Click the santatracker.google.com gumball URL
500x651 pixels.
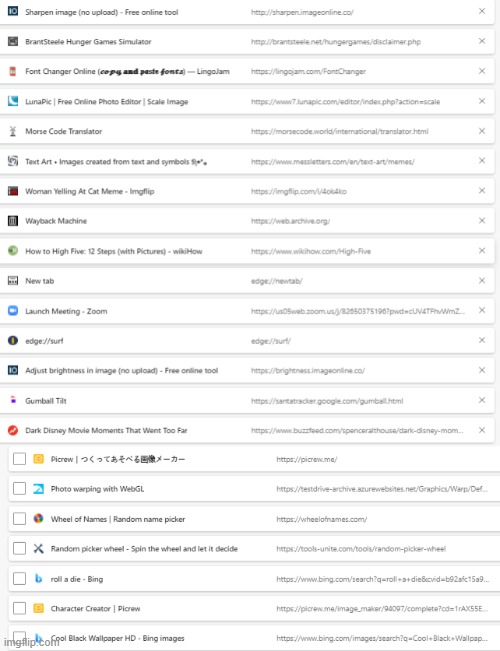(x=327, y=401)
